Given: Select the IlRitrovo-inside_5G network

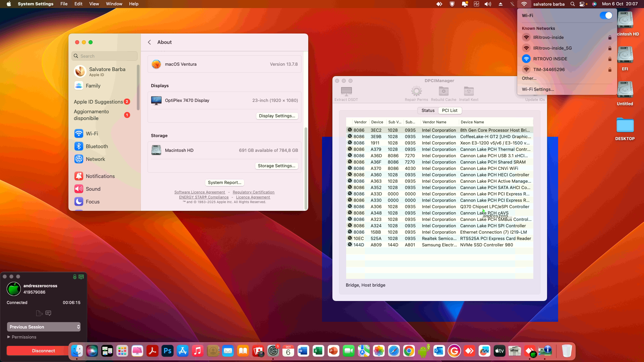Looking at the screenshot, I should click(567, 48).
